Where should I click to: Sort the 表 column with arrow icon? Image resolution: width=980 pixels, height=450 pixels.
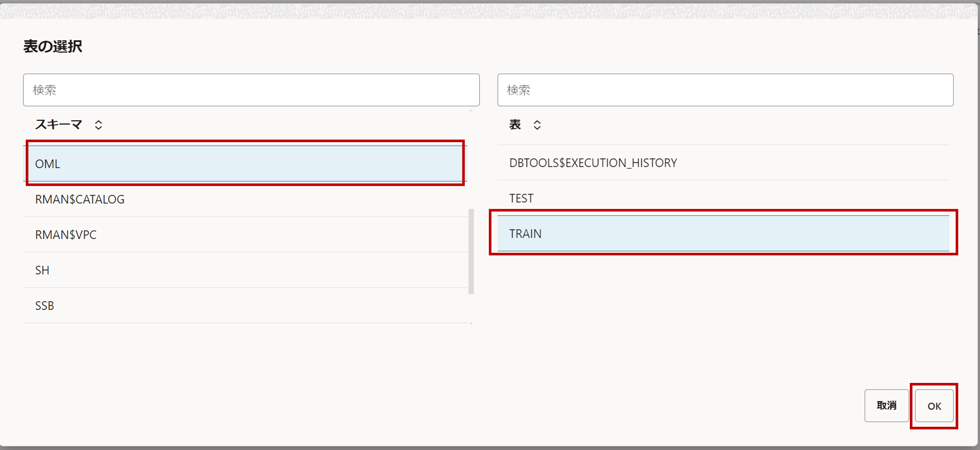coord(537,125)
